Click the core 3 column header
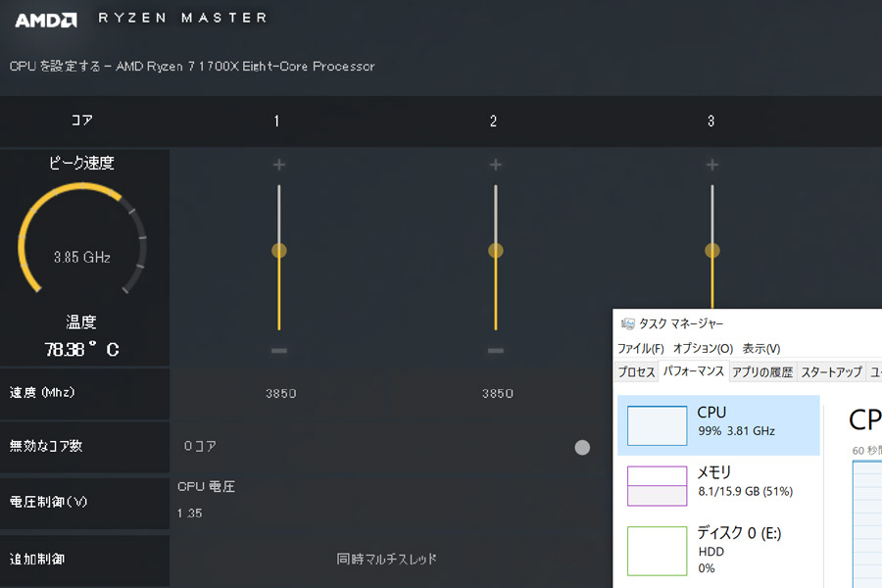This screenshot has height=588, width=882. (x=711, y=121)
